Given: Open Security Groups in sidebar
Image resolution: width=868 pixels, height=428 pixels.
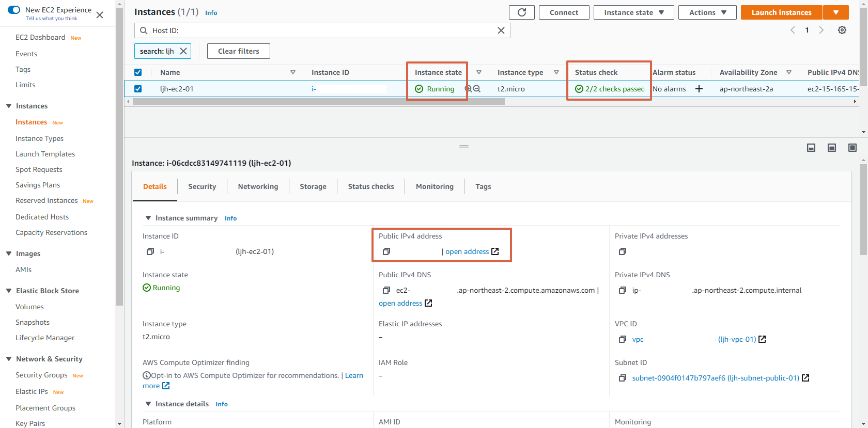Looking at the screenshot, I should point(41,375).
